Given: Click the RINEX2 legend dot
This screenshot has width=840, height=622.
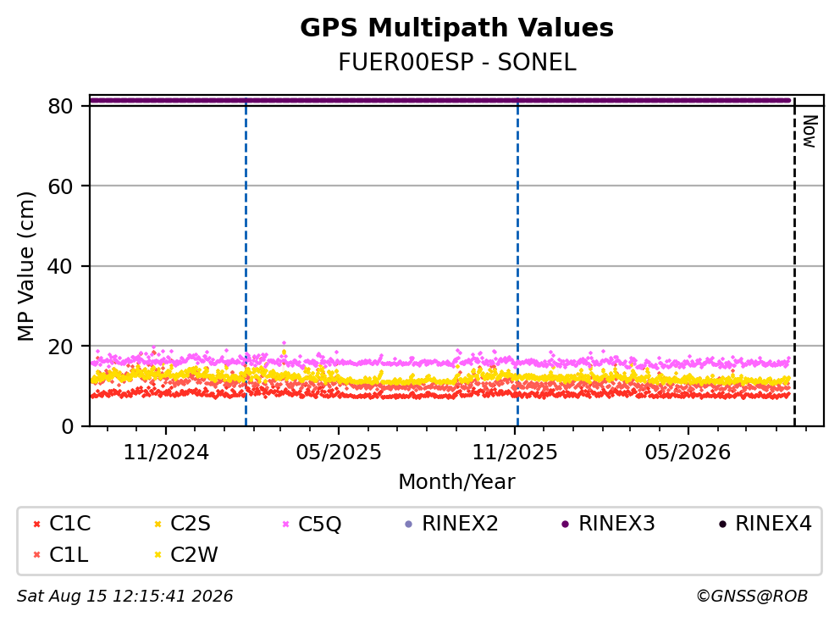Looking at the screenshot, I should [x=409, y=524].
